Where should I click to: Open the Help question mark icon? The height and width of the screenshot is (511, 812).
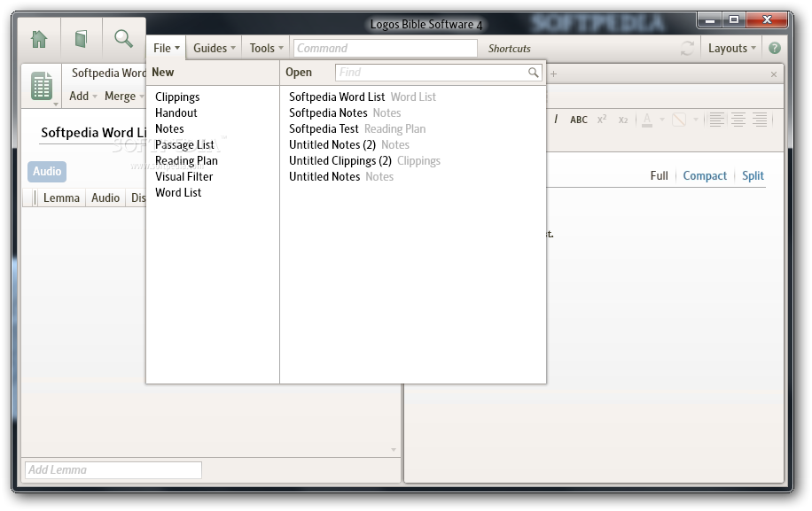coord(775,48)
